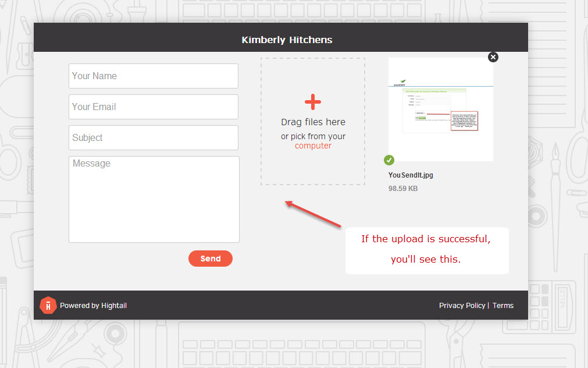This screenshot has width=588, height=368.
Task: Select the Subject input box
Action: [154, 138]
